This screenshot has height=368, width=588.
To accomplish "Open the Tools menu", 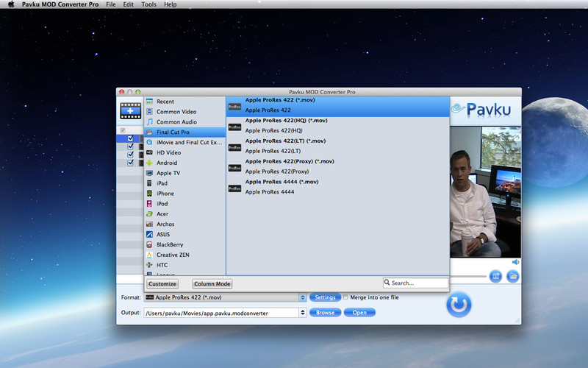I will click(x=148, y=4).
